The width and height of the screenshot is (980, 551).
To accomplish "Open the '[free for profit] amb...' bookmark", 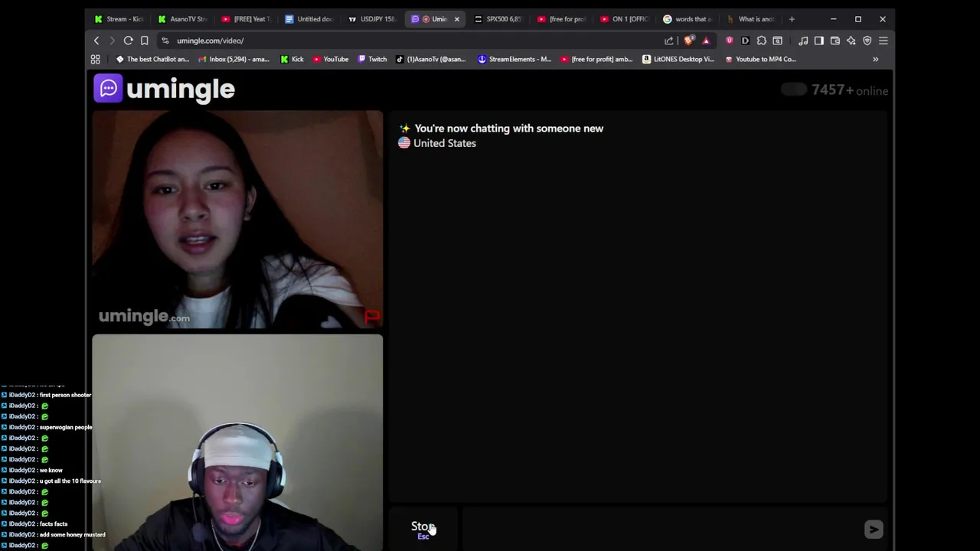I will coord(596,59).
